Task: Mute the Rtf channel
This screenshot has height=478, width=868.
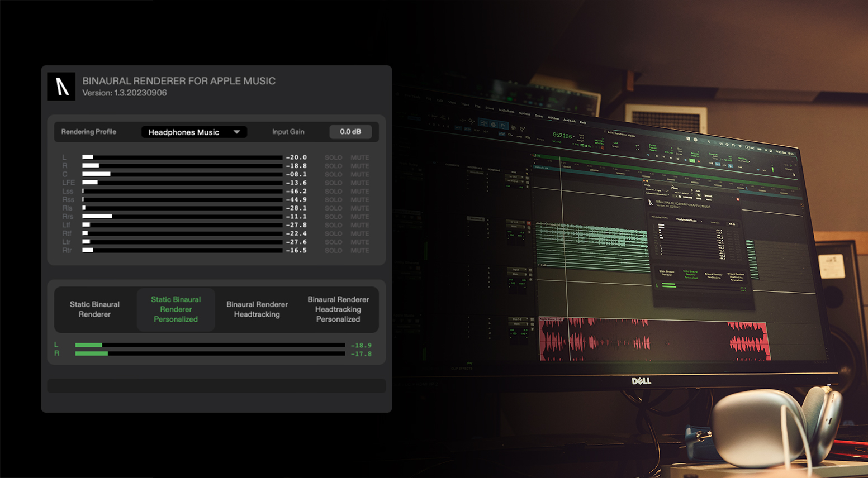Action: (x=360, y=233)
